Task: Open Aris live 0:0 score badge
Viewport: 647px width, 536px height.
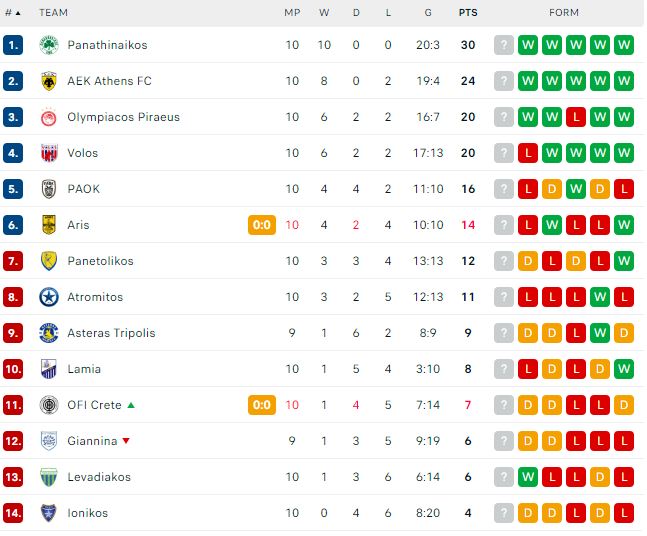Action: [262, 225]
